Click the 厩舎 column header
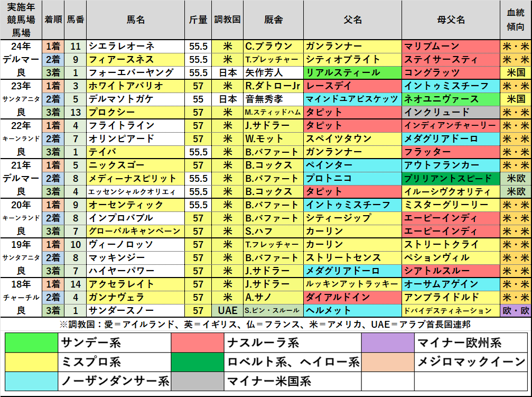Viewport: 532px width, 397px height. click(274, 20)
